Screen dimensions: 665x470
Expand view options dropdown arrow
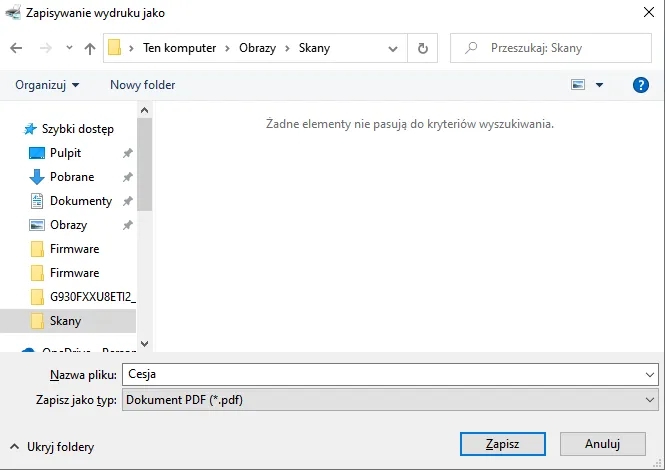pos(599,85)
